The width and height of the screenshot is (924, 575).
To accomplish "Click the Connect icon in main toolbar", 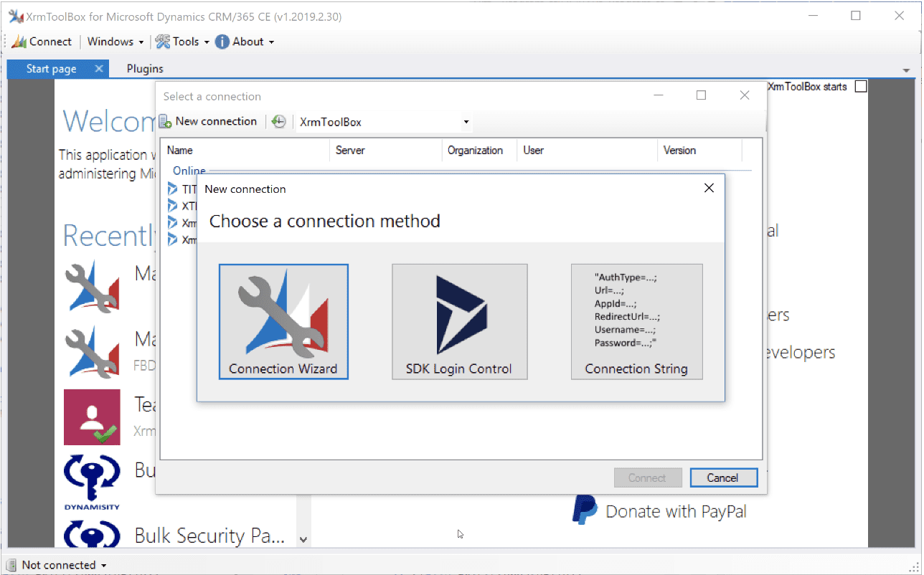I will click(x=19, y=42).
